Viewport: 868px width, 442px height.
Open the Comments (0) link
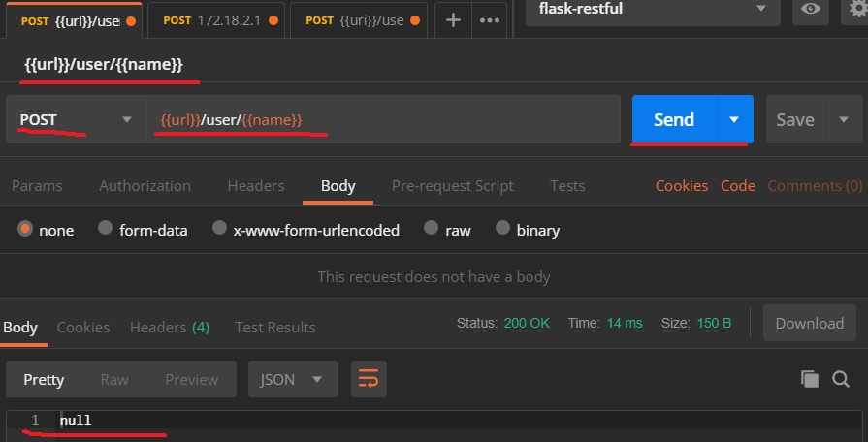tap(815, 186)
